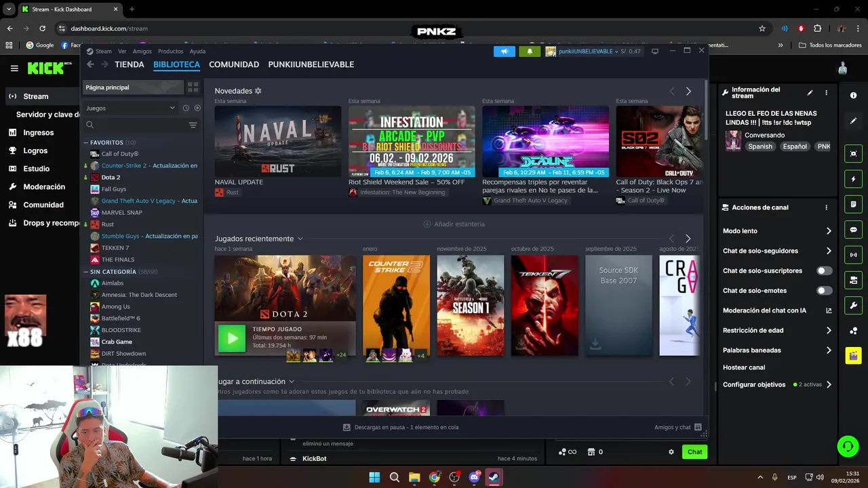Show ready-to-play games filter icon in Steam
868x488 pixels.
point(197,108)
